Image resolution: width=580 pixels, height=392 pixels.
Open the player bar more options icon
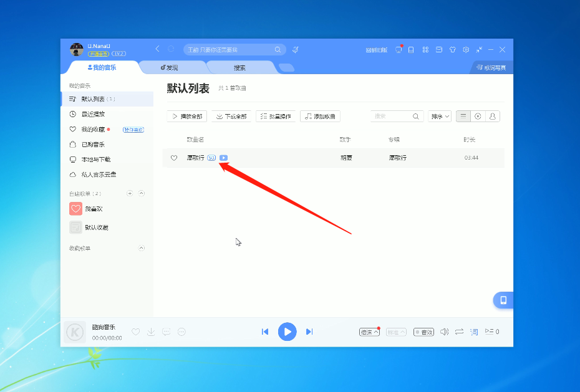(x=181, y=332)
